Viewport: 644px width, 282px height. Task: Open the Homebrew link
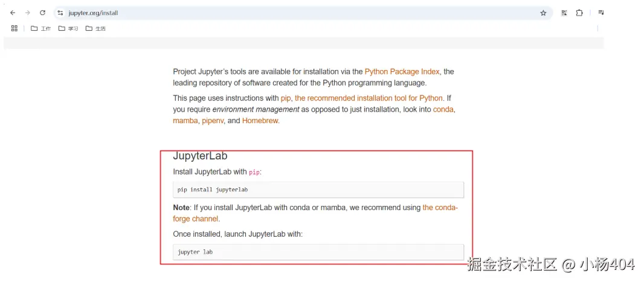(260, 121)
